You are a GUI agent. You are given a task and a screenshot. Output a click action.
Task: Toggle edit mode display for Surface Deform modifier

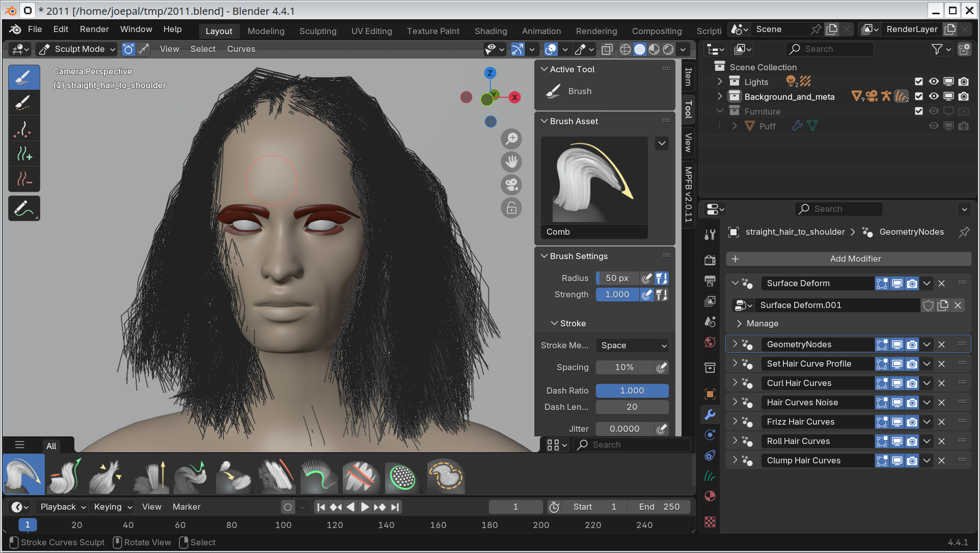(882, 283)
